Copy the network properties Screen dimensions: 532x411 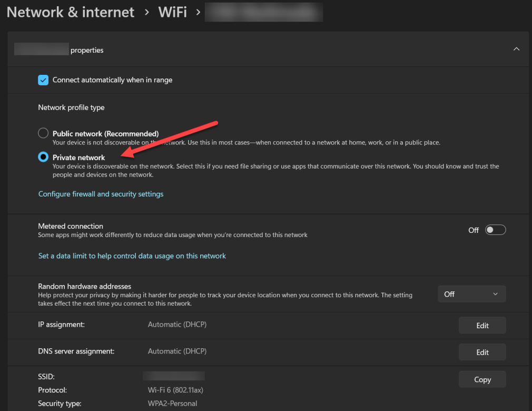482,379
